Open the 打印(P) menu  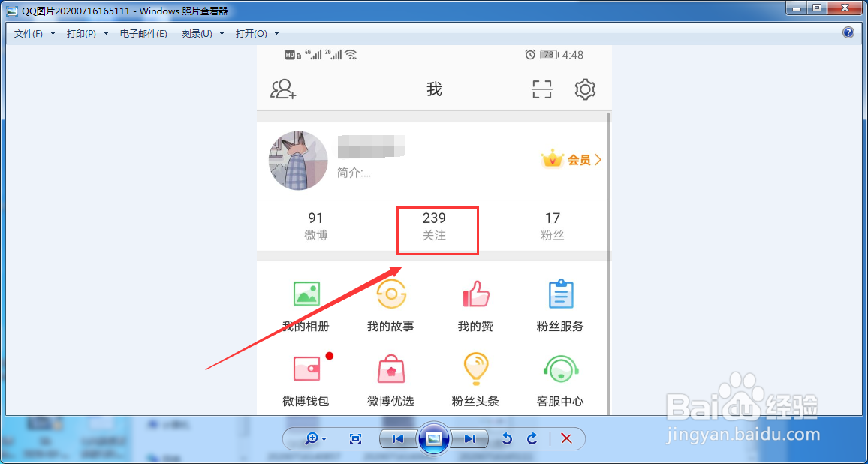pos(81,34)
